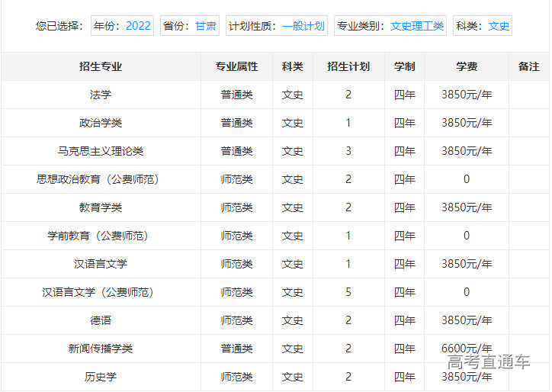552x392 pixels.
Task: Click the 备注 column header
Action: click(x=528, y=66)
